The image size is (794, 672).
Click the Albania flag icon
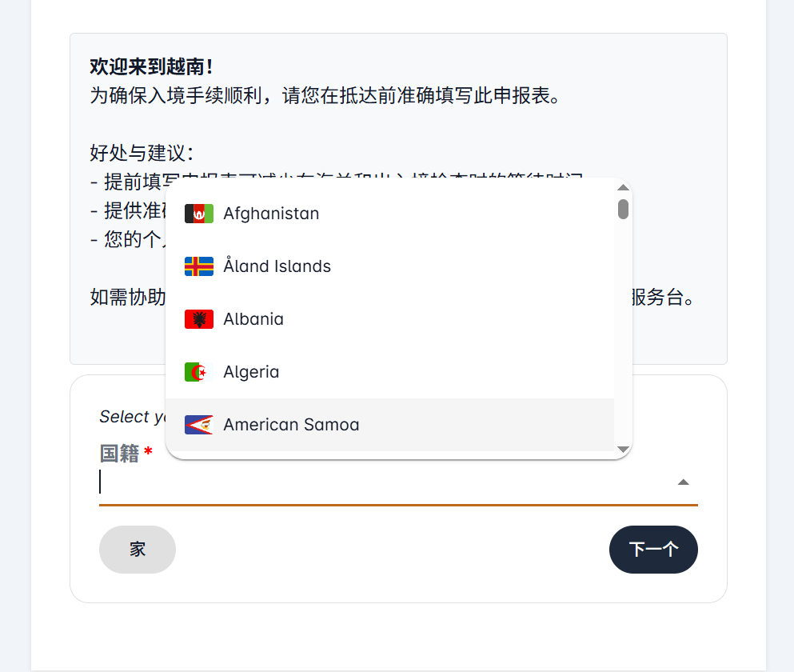click(198, 319)
